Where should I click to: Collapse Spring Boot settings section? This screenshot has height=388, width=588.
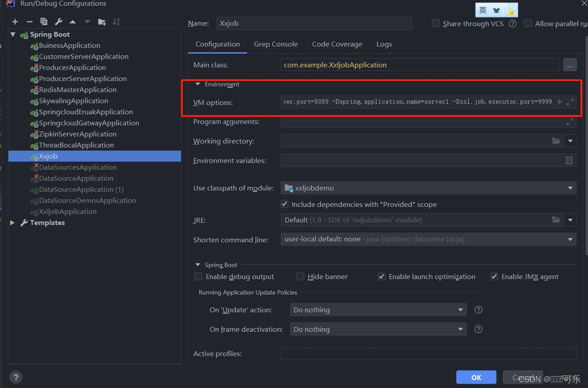[x=198, y=264]
